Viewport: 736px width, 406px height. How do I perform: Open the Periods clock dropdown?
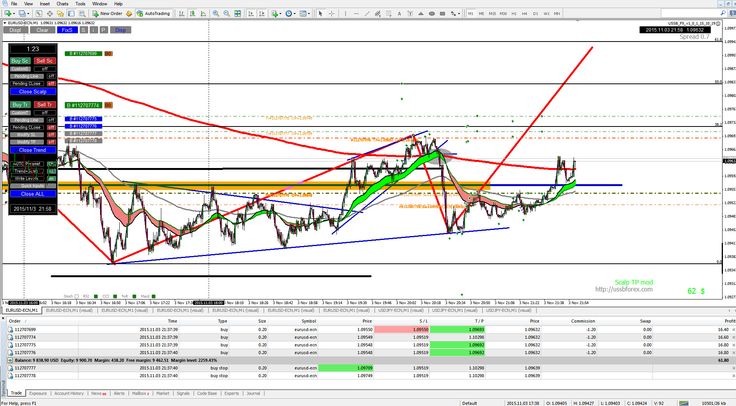tap(290, 14)
